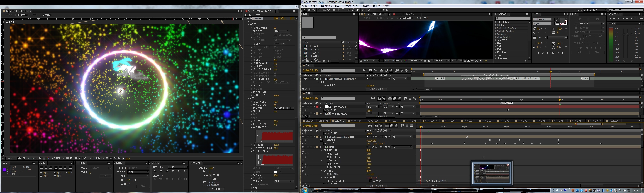Click the project panel trash delete icon

click(x=324, y=61)
